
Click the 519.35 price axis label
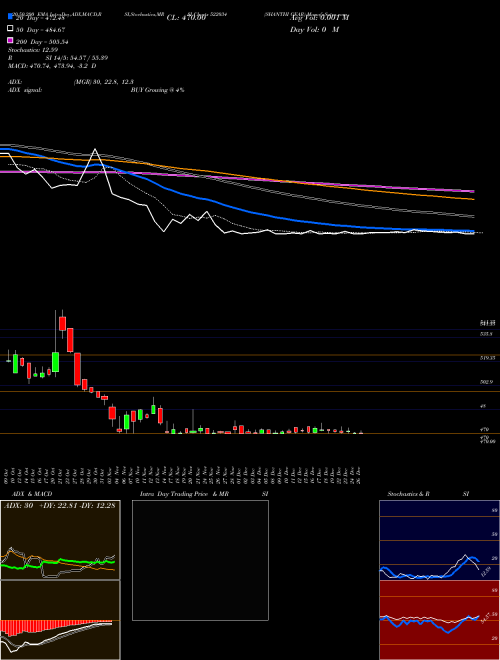pos(488,358)
